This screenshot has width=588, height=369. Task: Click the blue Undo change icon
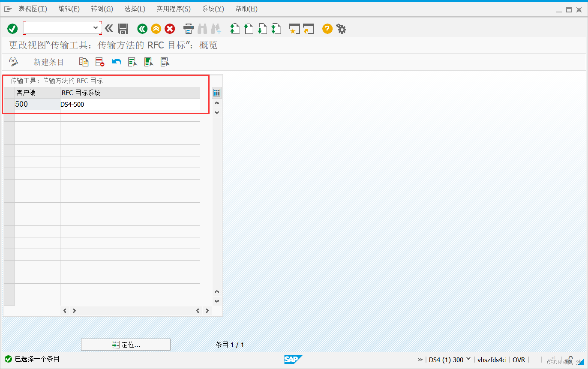coord(116,62)
